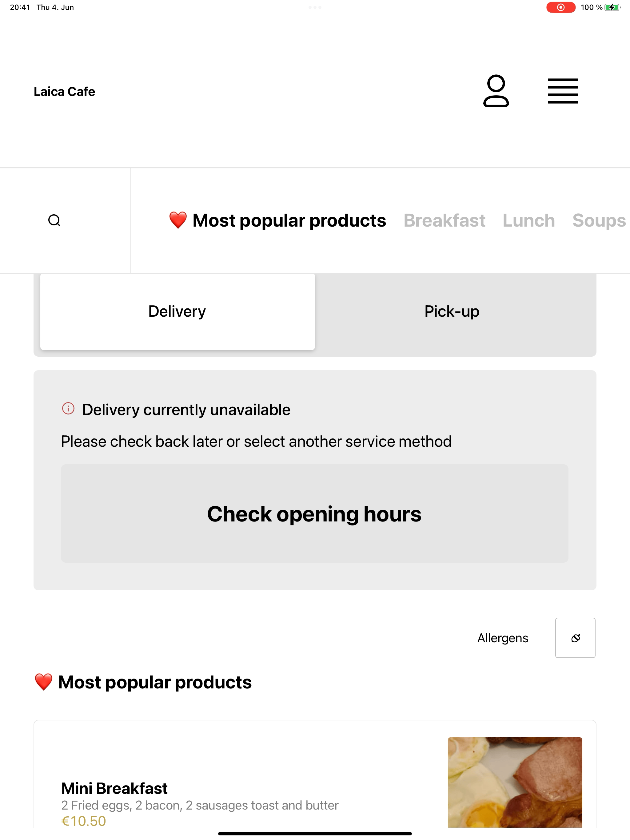Click the Laica Cafe logo link
Image resolution: width=630 pixels, height=840 pixels.
coord(64,92)
